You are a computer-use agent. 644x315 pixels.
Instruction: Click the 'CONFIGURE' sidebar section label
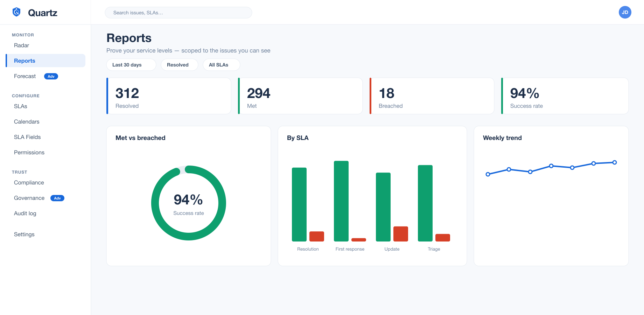click(26, 96)
